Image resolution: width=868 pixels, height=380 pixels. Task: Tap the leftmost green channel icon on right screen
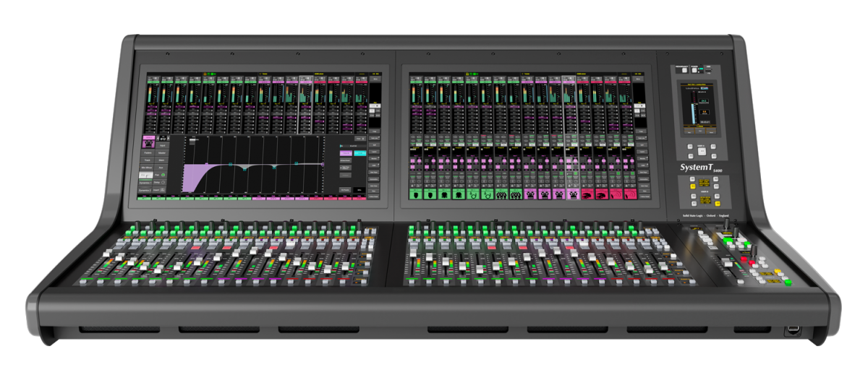pos(417,194)
